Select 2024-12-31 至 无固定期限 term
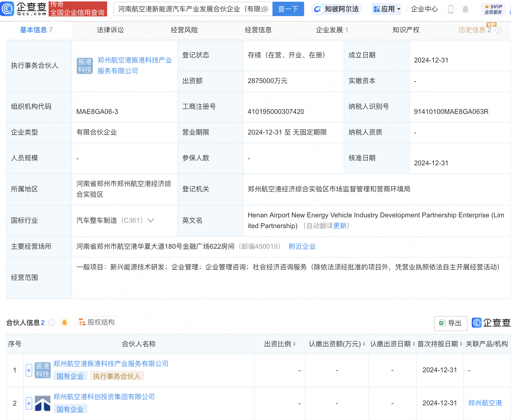 (x=287, y=132)
